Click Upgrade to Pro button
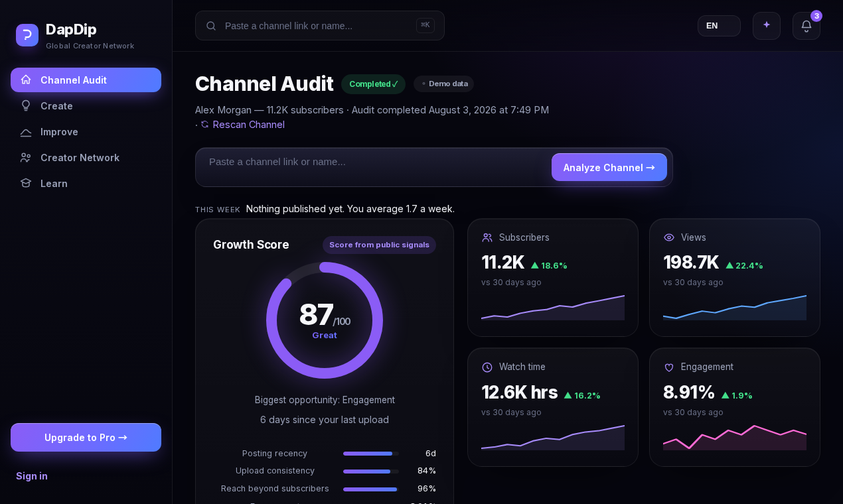 [x=86, y=438]
